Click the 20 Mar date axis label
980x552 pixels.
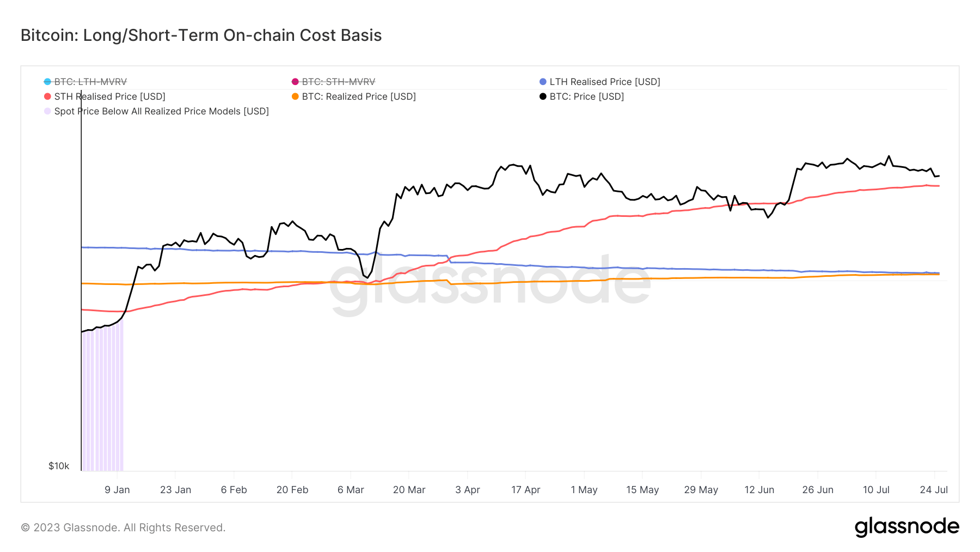pos(409,490)
